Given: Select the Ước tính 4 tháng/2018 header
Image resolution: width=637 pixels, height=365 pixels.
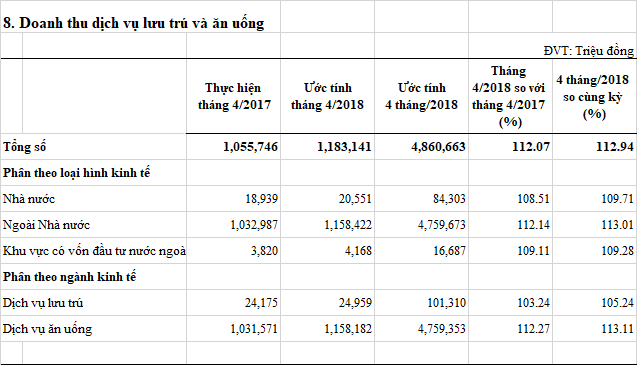Looking at the screenshot, I should (x=421, y=96).
